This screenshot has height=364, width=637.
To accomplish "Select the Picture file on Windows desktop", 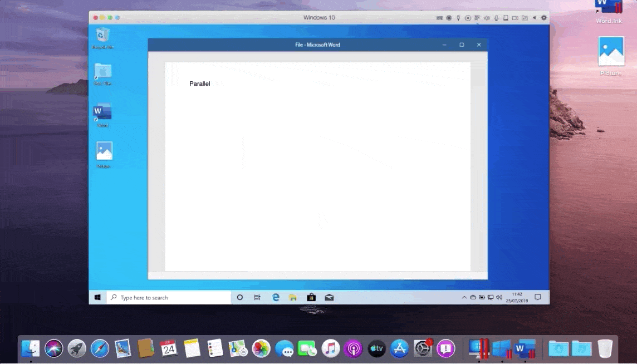I will [x=104, y=155].
